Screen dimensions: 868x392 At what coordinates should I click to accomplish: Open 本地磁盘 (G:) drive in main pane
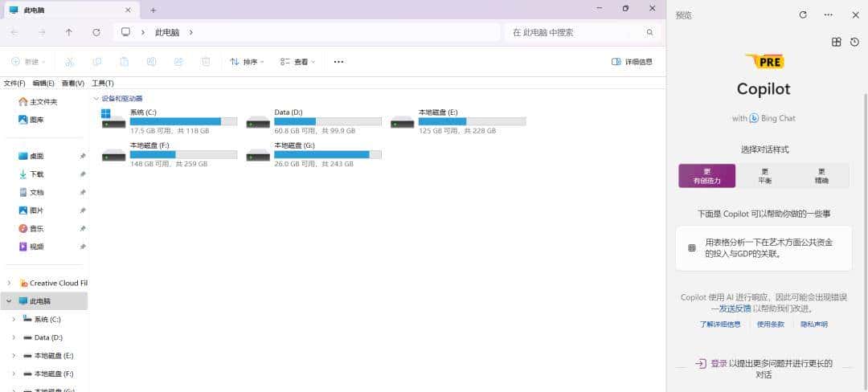[x=314, y=154]
